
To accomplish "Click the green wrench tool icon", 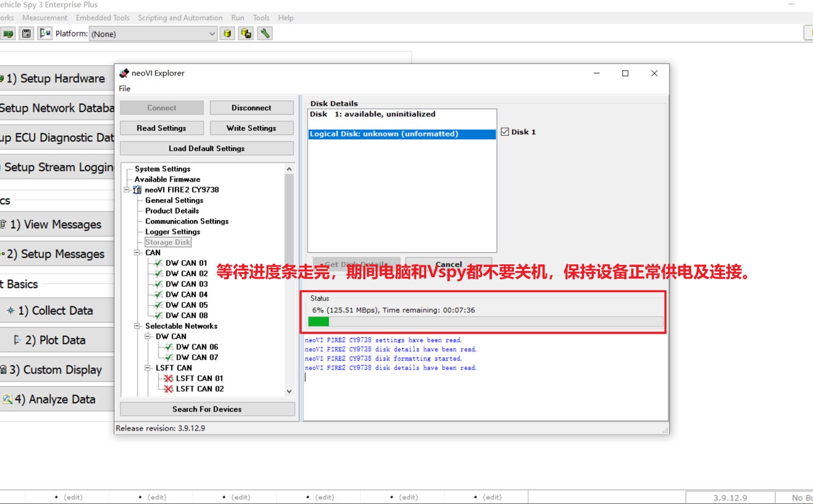I will tap(265, 33).
